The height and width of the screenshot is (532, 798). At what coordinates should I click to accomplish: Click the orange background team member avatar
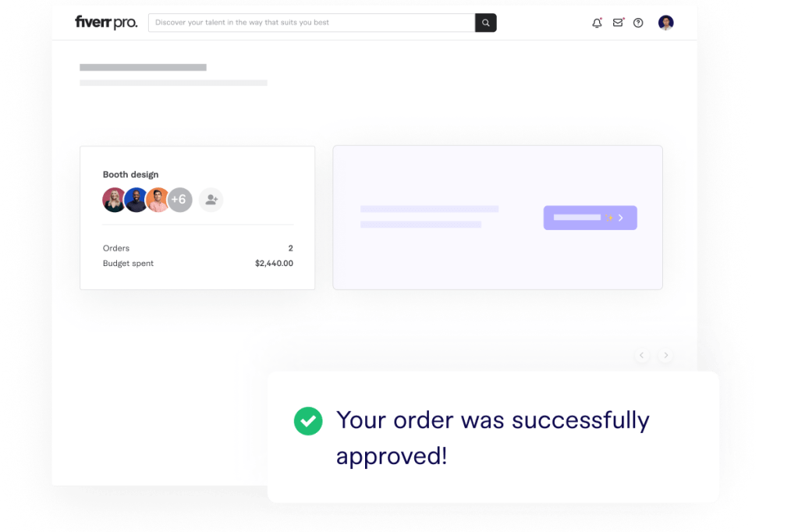click(x=158, y=200)
